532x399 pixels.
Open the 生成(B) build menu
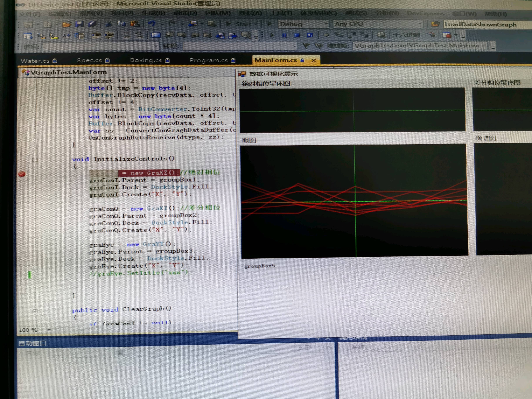[x=153, y=13]
